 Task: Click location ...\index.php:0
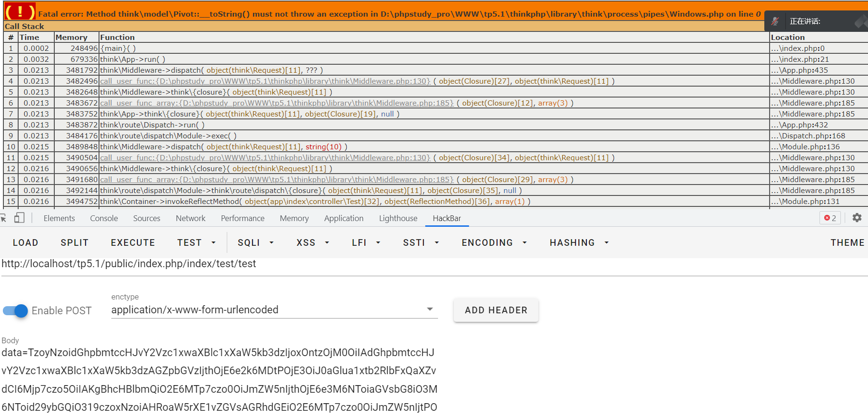(798, 48)
